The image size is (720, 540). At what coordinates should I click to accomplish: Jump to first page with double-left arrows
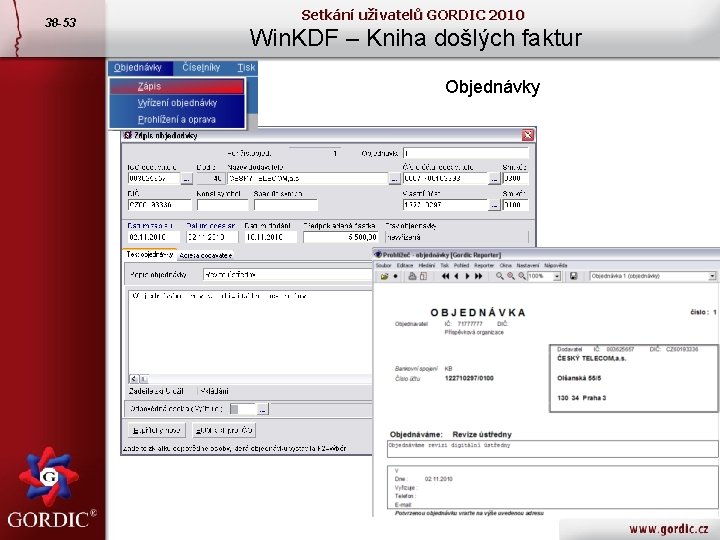click(x=445, y=276)
